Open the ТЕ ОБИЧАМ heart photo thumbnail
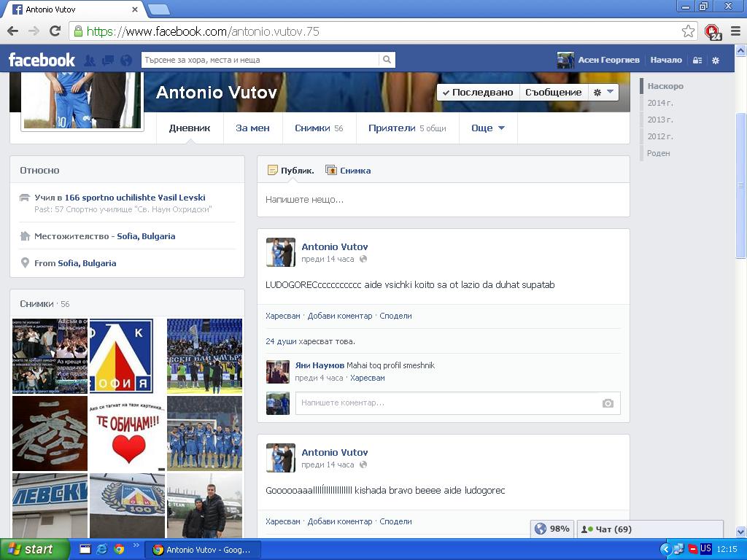 click(127, 433)
